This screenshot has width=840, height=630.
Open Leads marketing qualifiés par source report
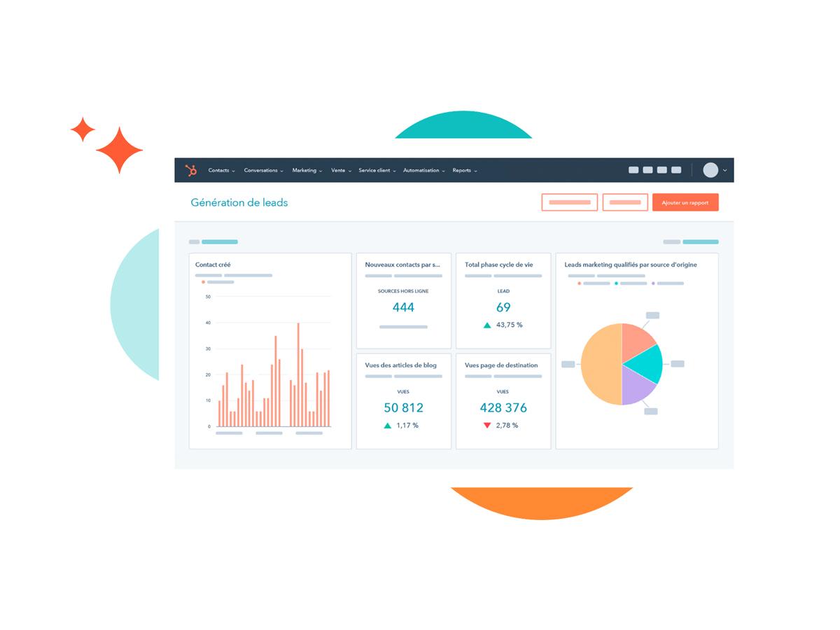coord(631,265)
